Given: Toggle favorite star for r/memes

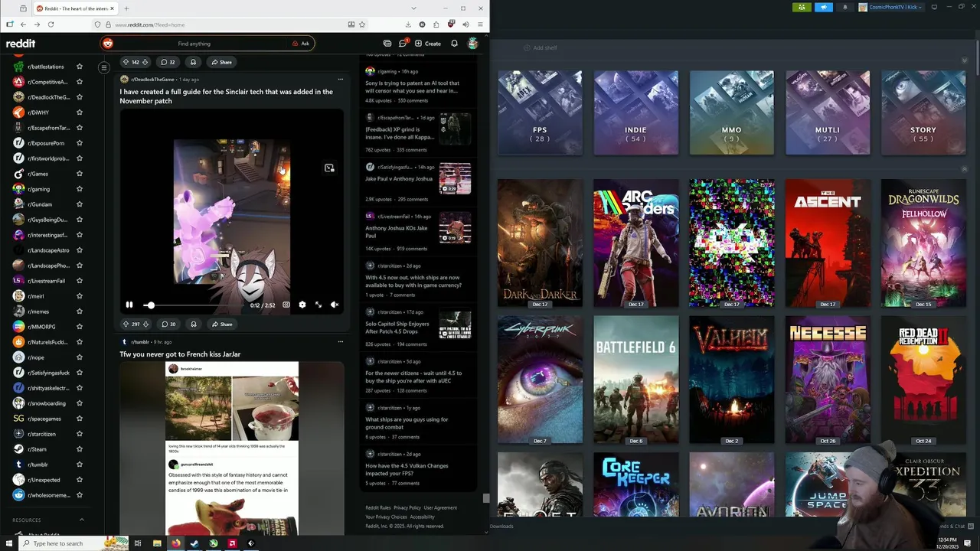Looking at the screenshot, I should coord(79,311).
